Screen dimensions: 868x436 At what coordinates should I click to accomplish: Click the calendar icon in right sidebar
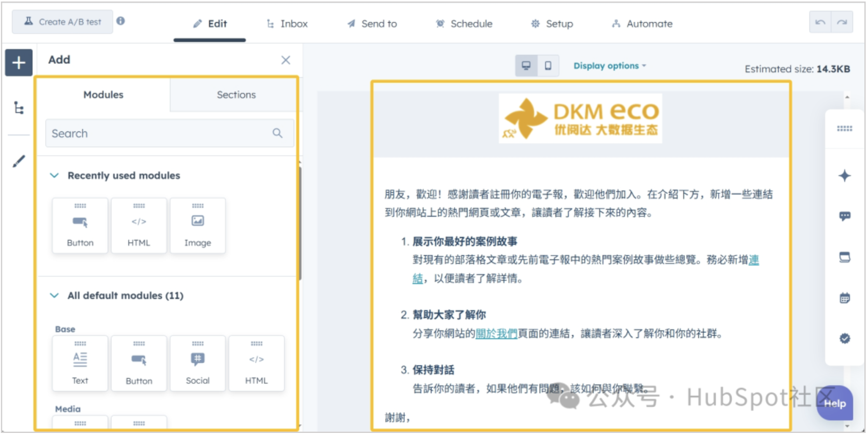[x=844, y=299]
